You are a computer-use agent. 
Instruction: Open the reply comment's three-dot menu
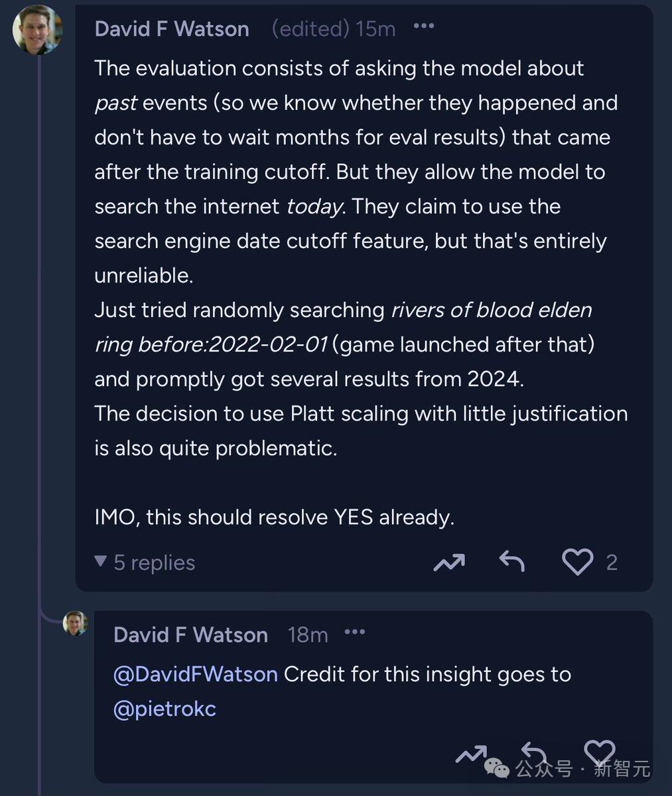point(355,632)
